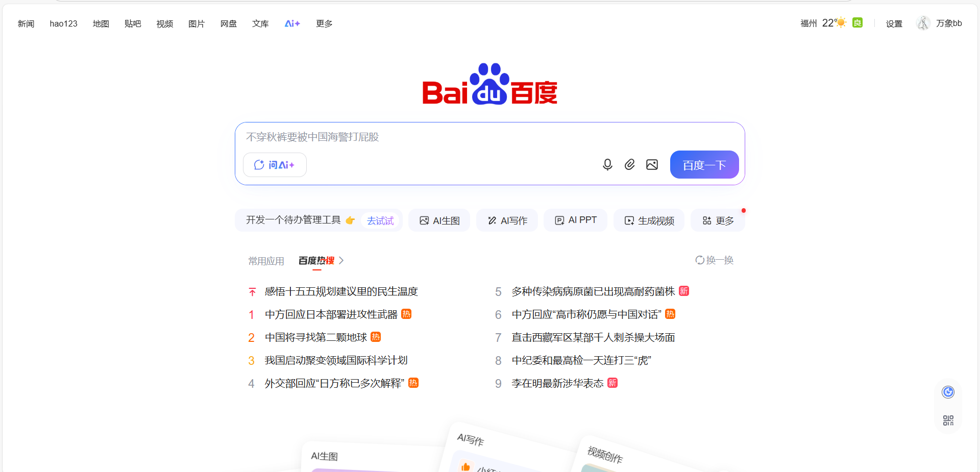Open hot search 多种传染病病原菌已出现高耐药菌株
Viewport: 980px width, 472px height.
(x=594, y=291)
